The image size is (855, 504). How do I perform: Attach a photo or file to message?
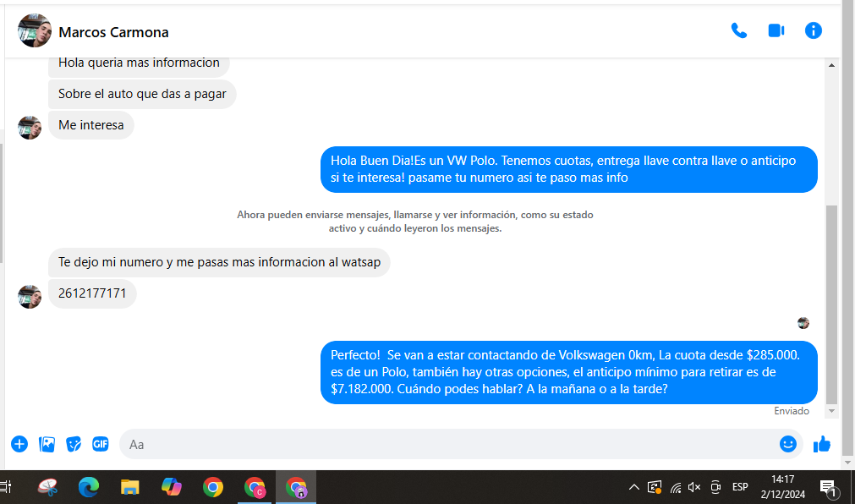[47, 444]
